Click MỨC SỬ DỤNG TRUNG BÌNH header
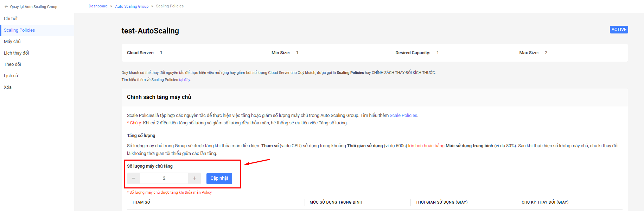644x211 pixels. (x=336, y=202)
